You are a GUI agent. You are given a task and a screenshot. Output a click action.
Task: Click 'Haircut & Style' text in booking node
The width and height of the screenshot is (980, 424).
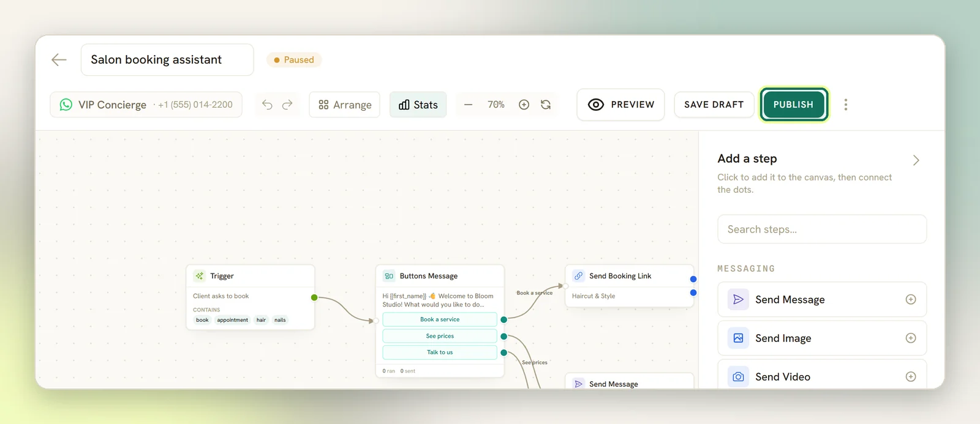point(594,296)
